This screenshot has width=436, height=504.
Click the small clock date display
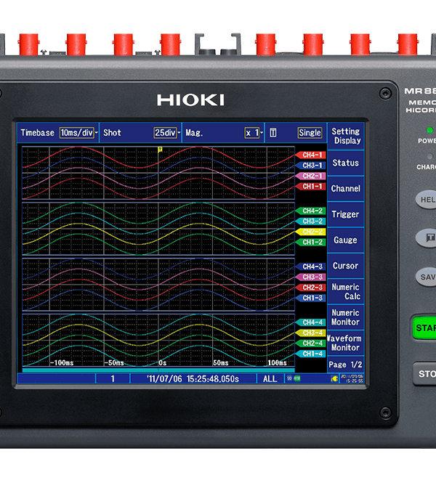352,378
